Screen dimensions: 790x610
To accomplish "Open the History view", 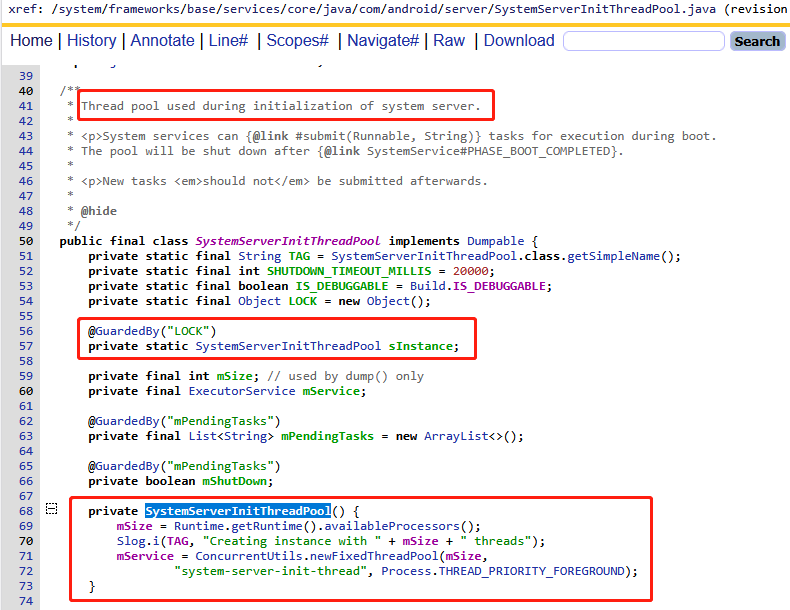I will [91, 41].
